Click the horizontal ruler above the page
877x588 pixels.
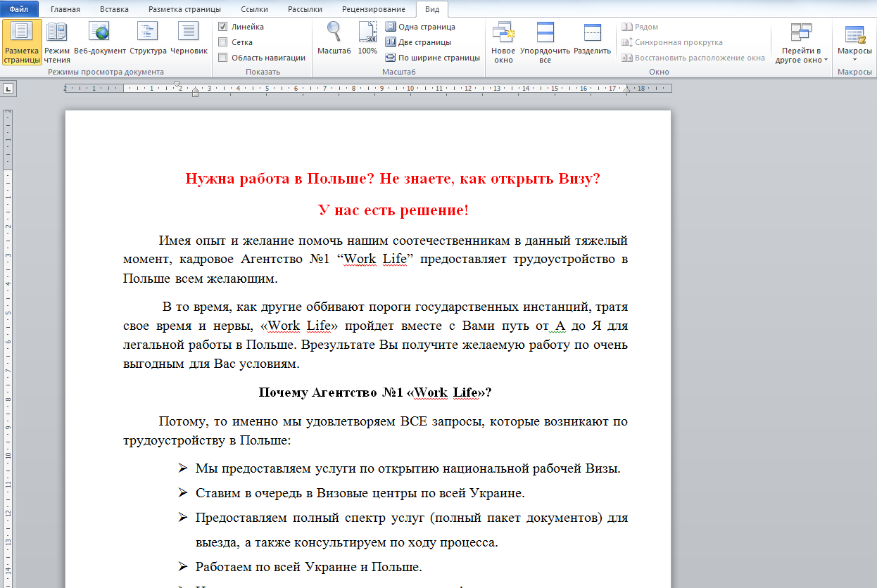[x=367, y=89]
